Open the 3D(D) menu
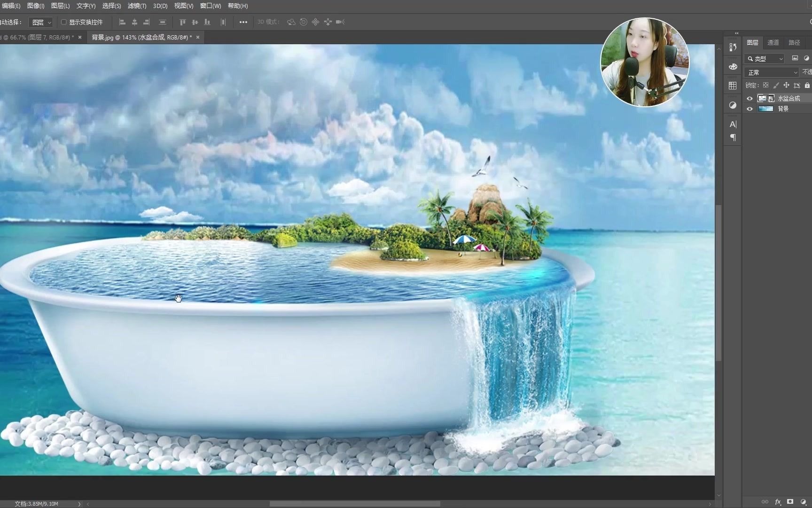812x508 pixels. (160, 6)
